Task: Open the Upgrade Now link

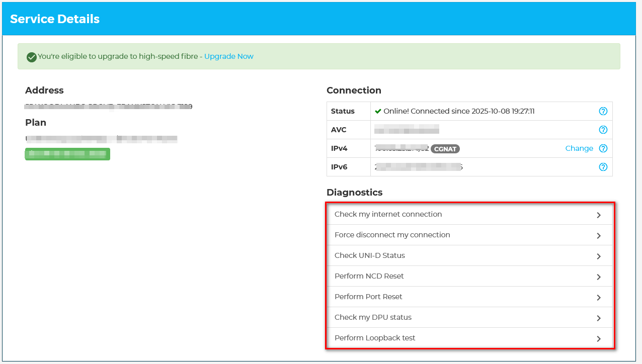Action: (x=228, y=56)
